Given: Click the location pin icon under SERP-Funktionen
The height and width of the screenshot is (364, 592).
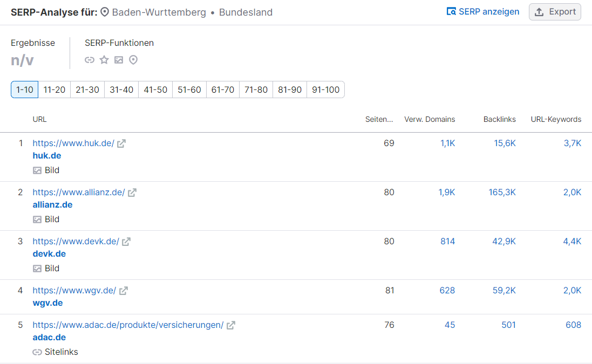Looking at the screenshot, I should pyautogui.click(x=133, y=60).
